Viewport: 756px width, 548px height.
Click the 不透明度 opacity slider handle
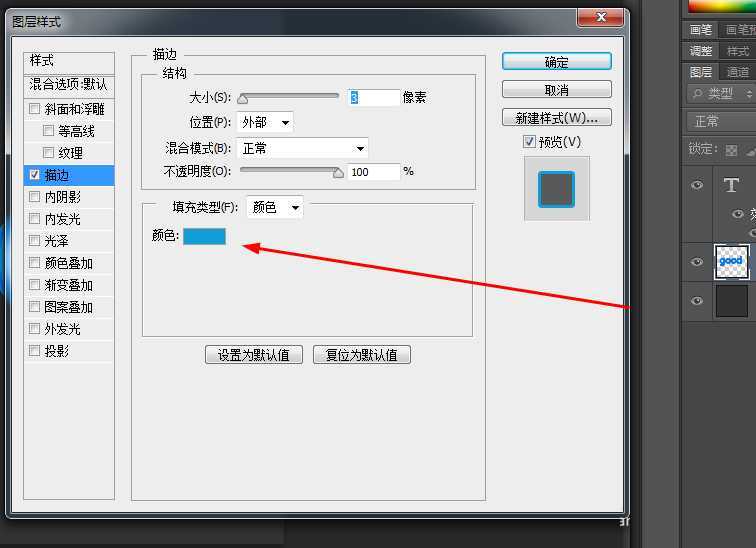(338, 173)
